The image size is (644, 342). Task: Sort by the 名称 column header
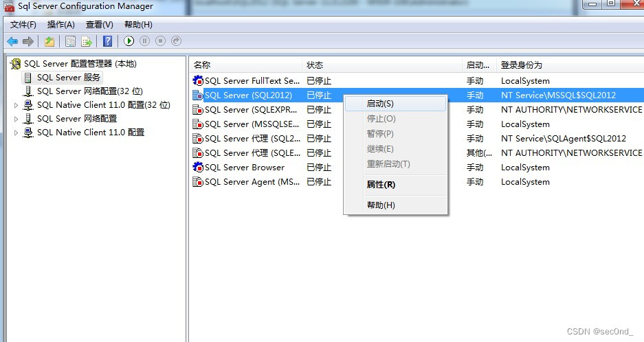click(245, 65)
